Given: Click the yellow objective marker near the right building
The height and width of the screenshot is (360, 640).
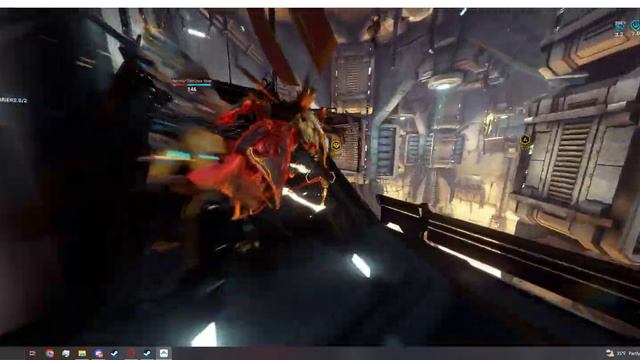Looking at the screenshot, I should click(x=525, y=140).
